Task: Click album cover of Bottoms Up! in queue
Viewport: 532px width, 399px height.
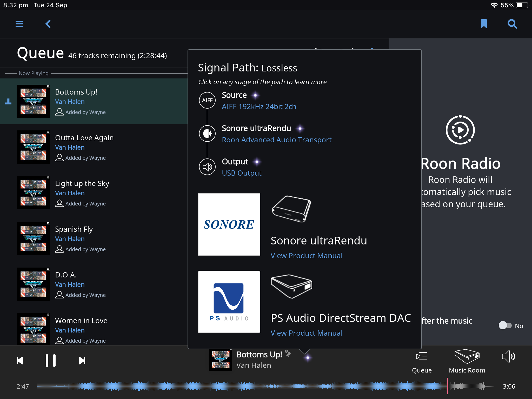Action: tap(33, 101)
